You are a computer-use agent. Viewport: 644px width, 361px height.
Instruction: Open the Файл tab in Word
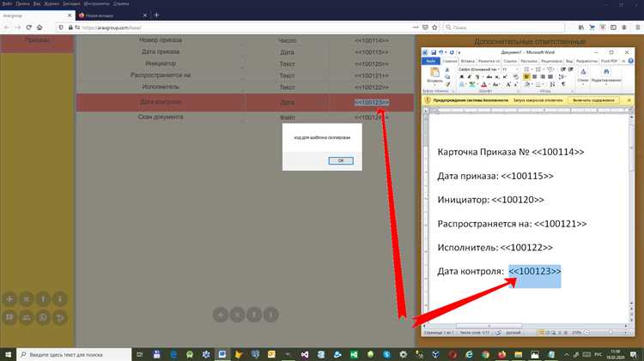click(431, 61)
